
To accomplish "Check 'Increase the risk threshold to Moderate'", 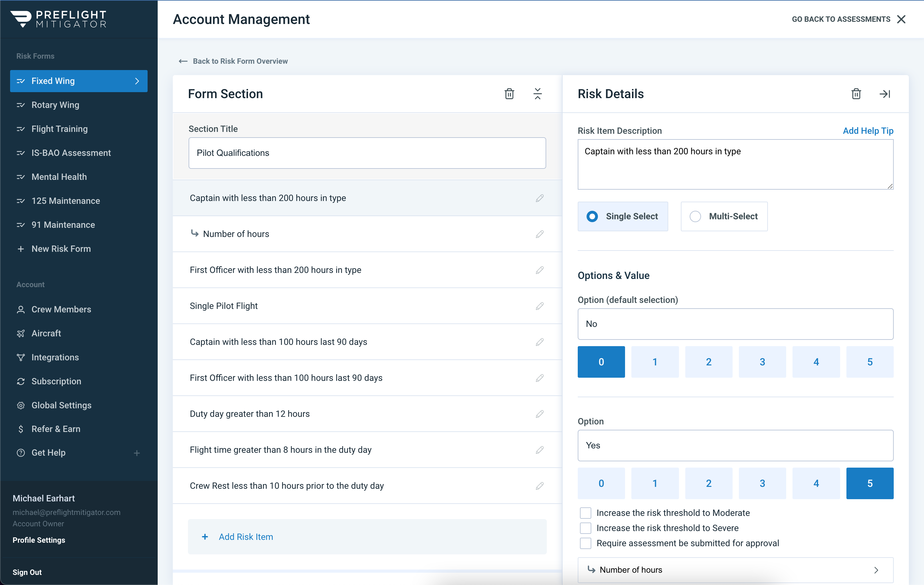I will [585, 513].
